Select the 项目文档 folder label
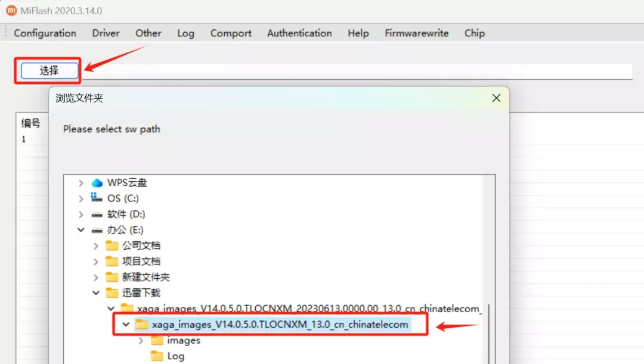Viewport: 644px width, 364px height. (141, 262)
